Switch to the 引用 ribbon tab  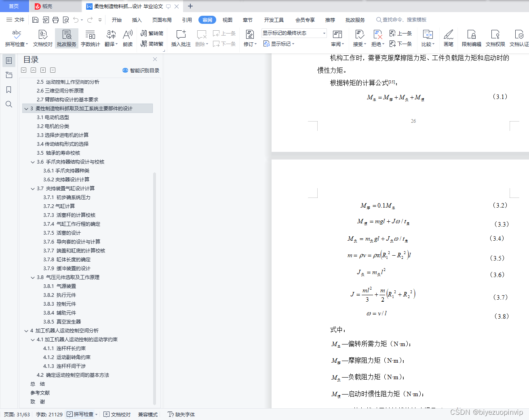pyautogui.click(x=187, y=20)
